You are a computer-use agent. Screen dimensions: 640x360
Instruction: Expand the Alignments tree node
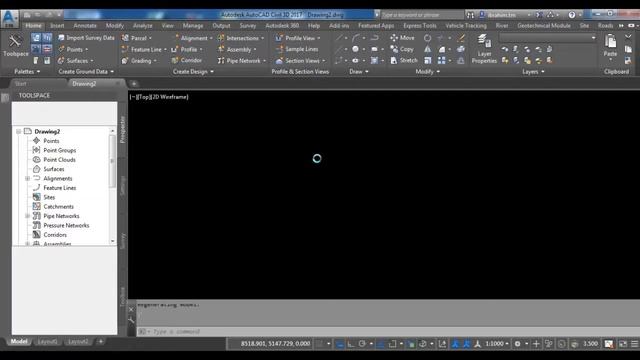click(x=27, y=178)
